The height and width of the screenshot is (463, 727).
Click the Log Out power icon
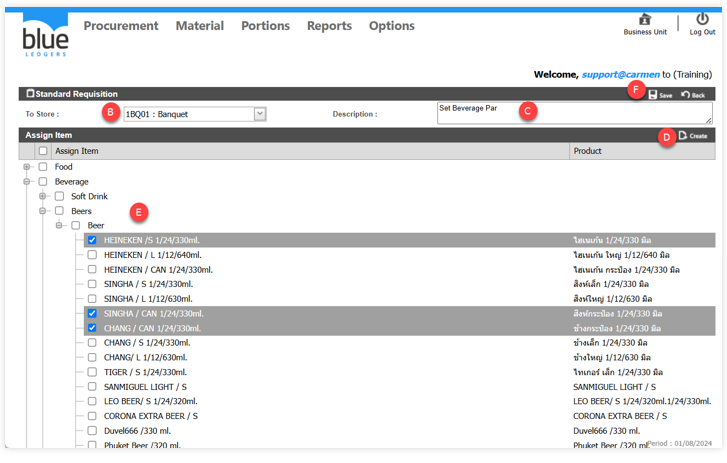tap(702, 19)
